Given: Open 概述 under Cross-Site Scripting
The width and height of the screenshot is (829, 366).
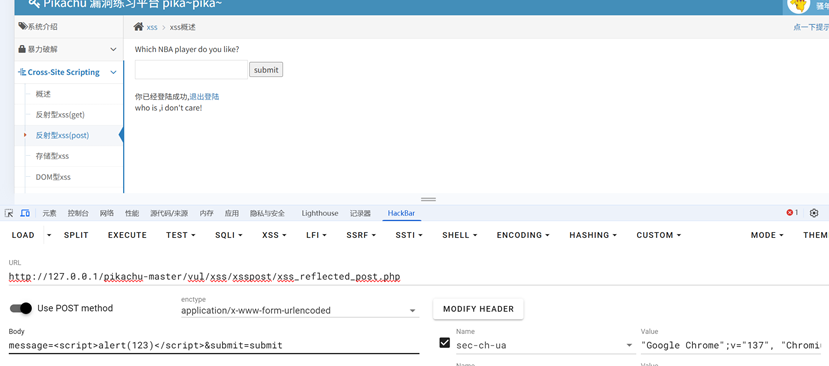Looking at the screenshot, I should tap(43, 94).
